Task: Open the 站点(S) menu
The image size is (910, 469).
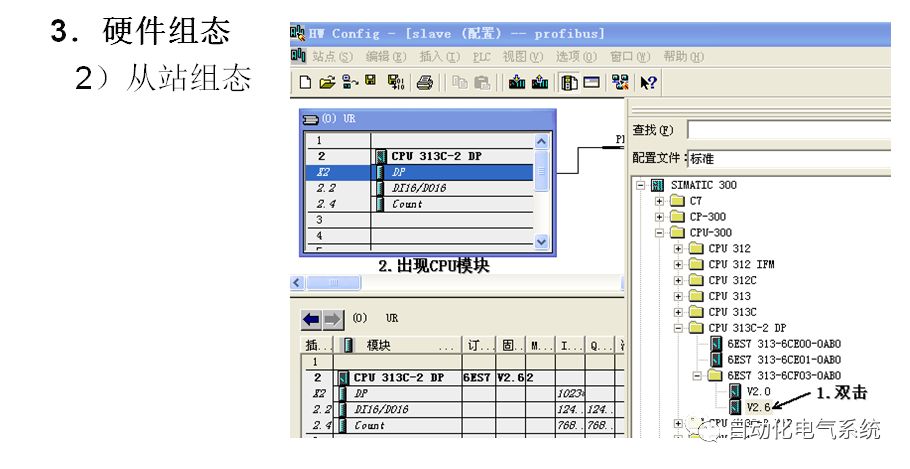Action: (x=333, y=56)
